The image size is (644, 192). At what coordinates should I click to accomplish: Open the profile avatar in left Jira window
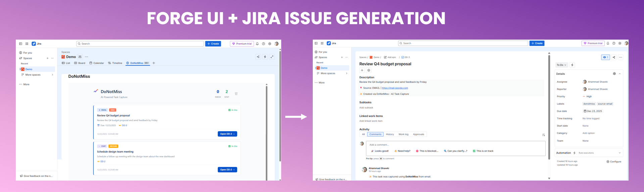click(276, 44)
